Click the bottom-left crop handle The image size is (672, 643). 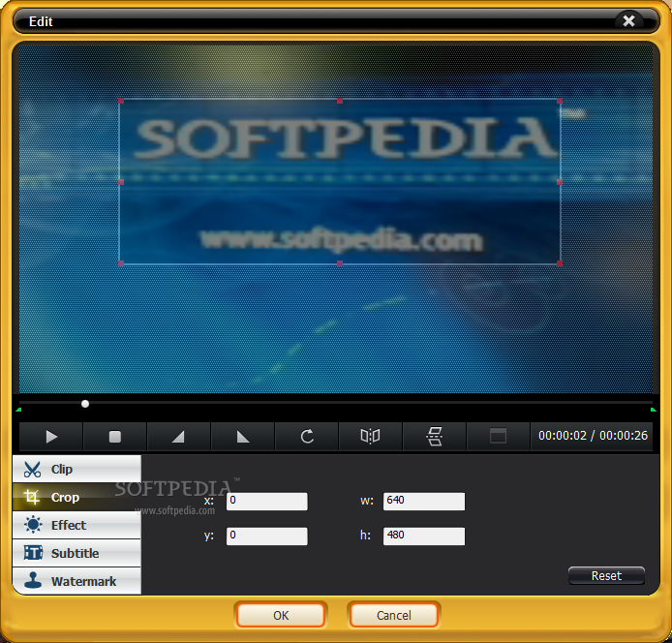point(121,263)
